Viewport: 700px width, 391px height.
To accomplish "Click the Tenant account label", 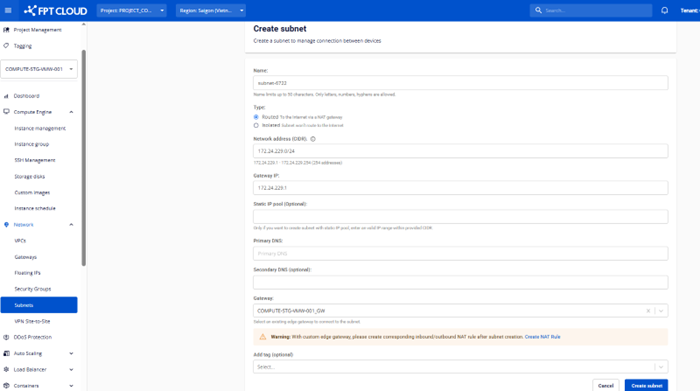I will pos(690,10).
